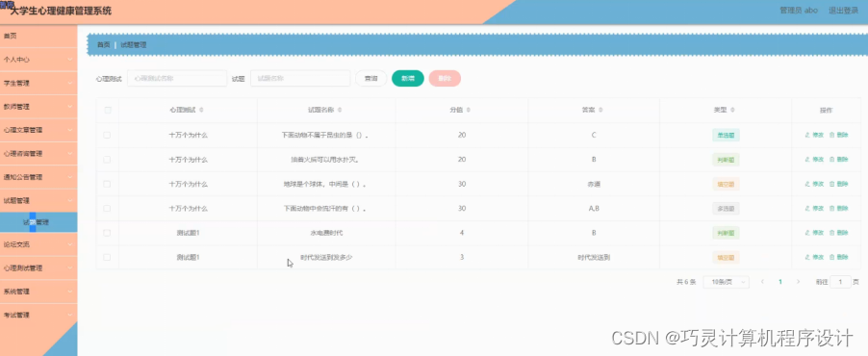Focus the 试题名称 search field

tap(300, 79)
